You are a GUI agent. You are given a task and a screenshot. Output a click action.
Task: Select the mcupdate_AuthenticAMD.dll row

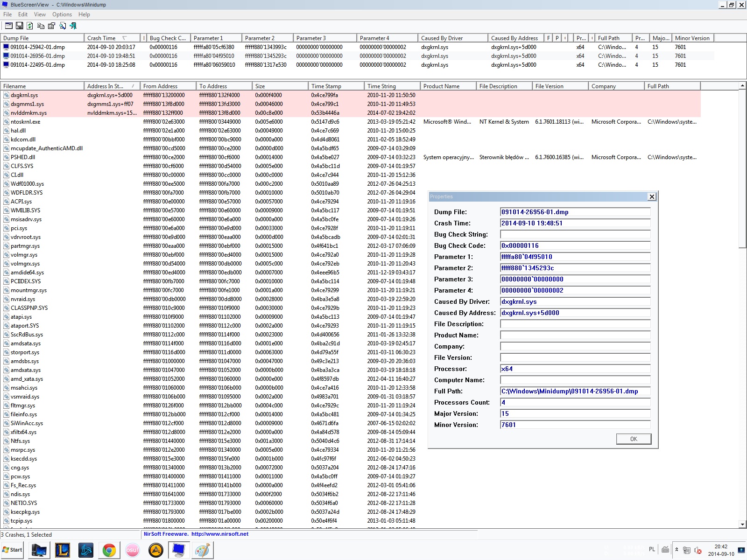(350, 148)
